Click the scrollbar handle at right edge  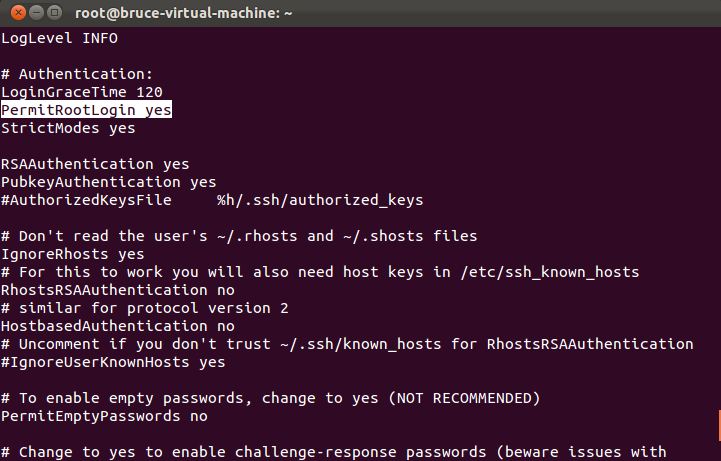[719, 426]
